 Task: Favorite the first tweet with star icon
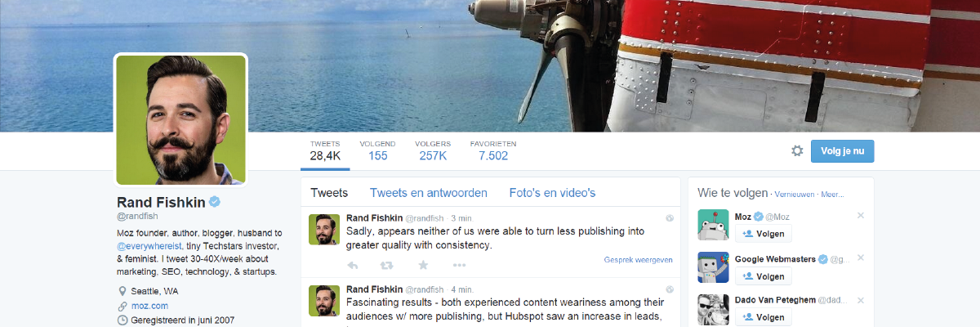pyautogui.click(x=423, y=265)
